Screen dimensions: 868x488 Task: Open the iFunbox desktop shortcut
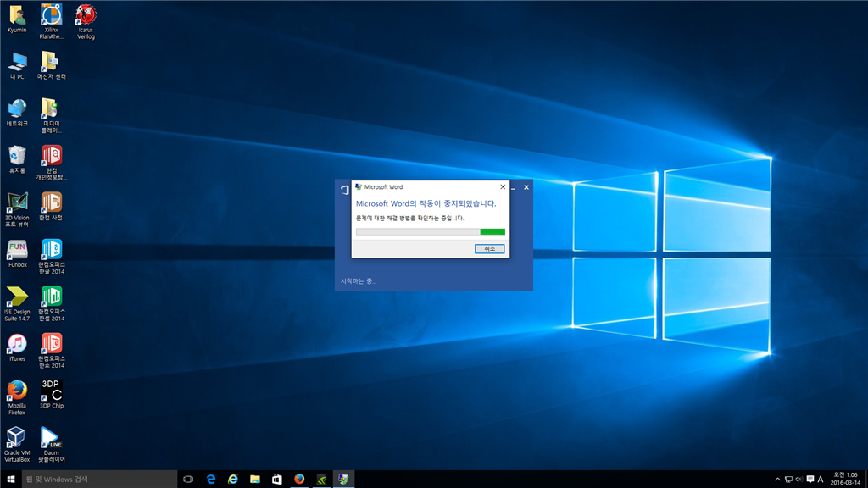tap(17, 254)
